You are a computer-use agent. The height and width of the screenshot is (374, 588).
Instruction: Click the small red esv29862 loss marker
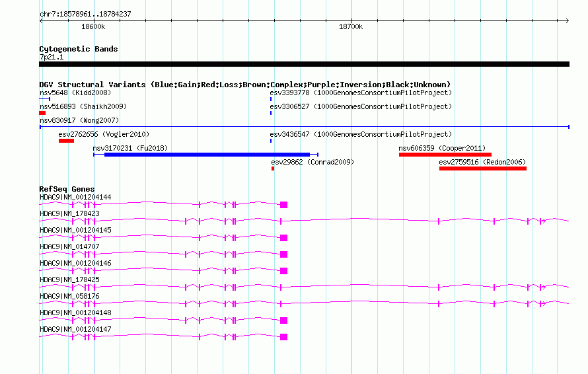click(273, 168)
